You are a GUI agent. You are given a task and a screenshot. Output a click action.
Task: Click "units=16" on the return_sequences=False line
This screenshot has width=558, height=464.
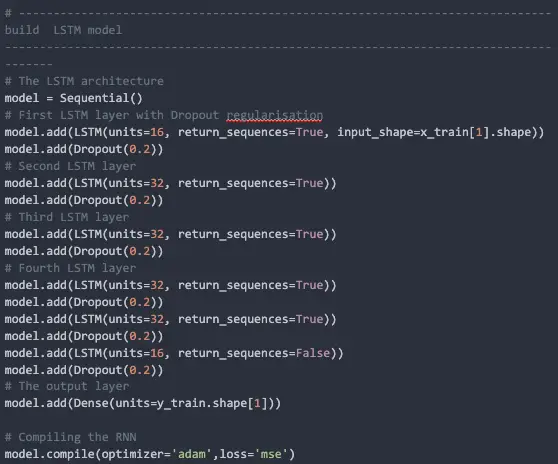click(136, 353)
